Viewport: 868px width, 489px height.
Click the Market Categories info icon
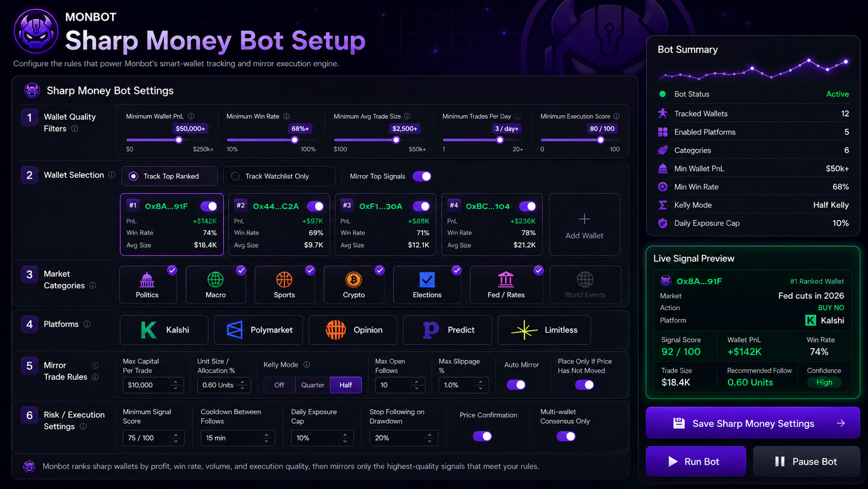coord(93,285)
